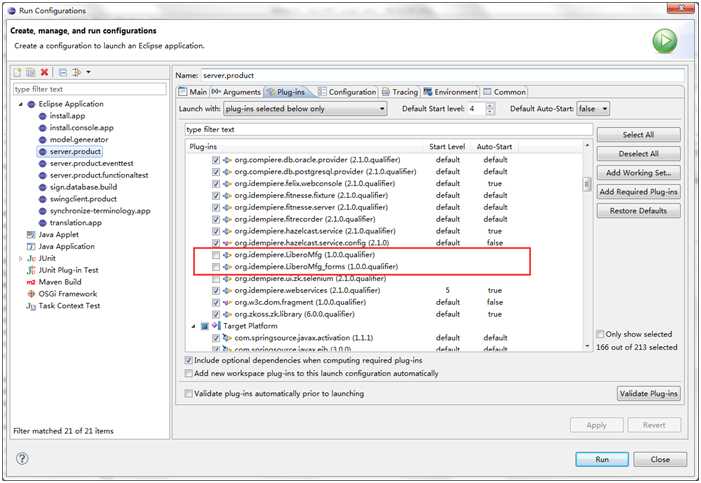Open the Common tab
Viewport: 701px width, 483px height.
pyautogui.click(x=504, y=92)
